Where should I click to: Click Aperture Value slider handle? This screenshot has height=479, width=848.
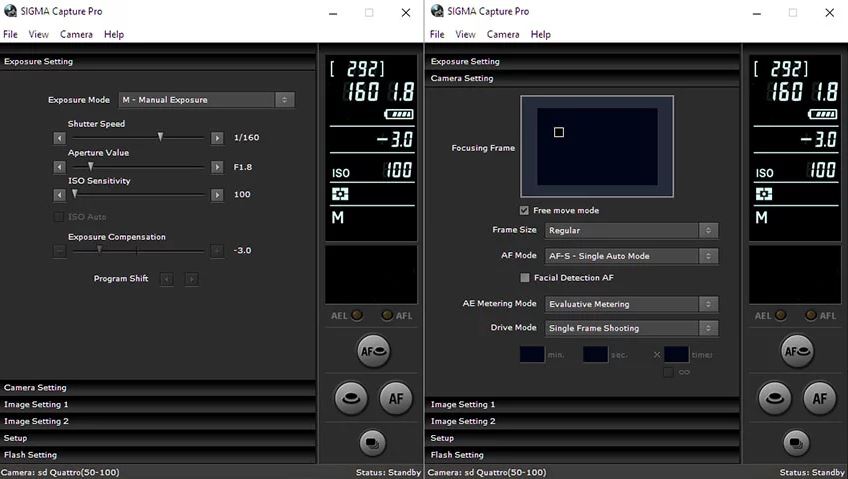click(x=90, y=166)
